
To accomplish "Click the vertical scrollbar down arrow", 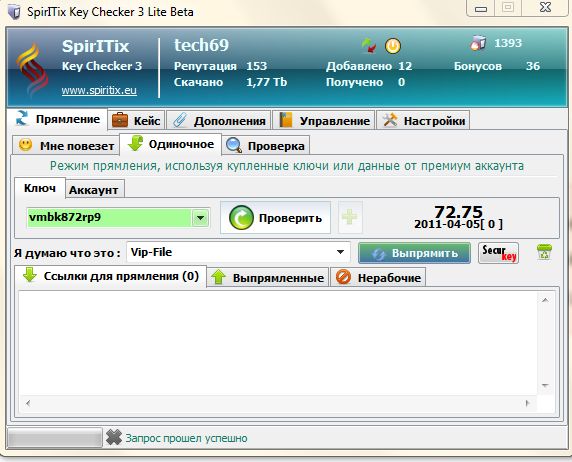I will click(x=545, y=385).
